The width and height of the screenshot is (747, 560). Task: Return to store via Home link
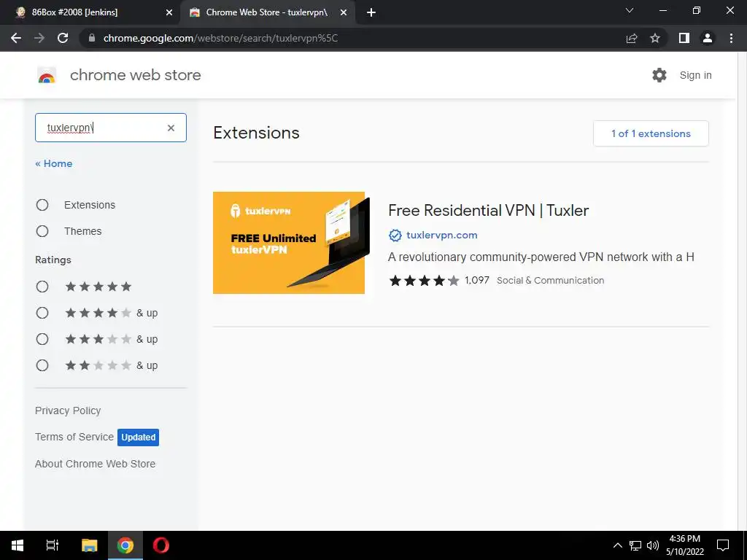[54, 163]
